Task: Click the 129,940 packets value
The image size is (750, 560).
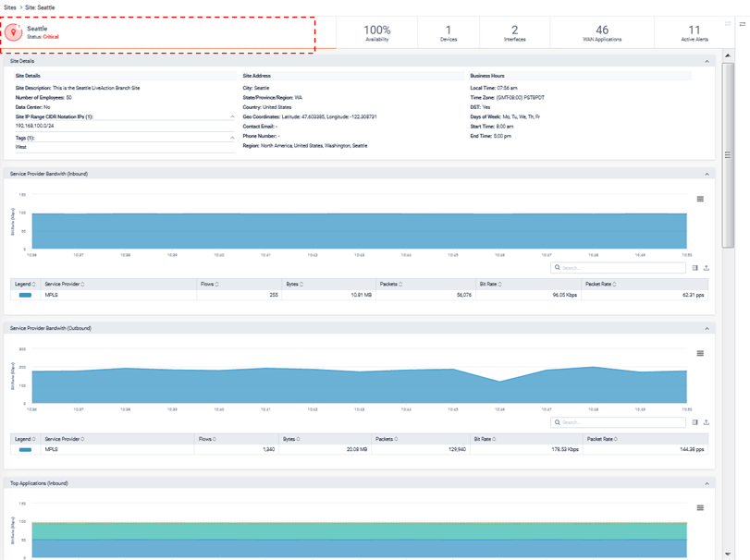Action: (457, 450)
